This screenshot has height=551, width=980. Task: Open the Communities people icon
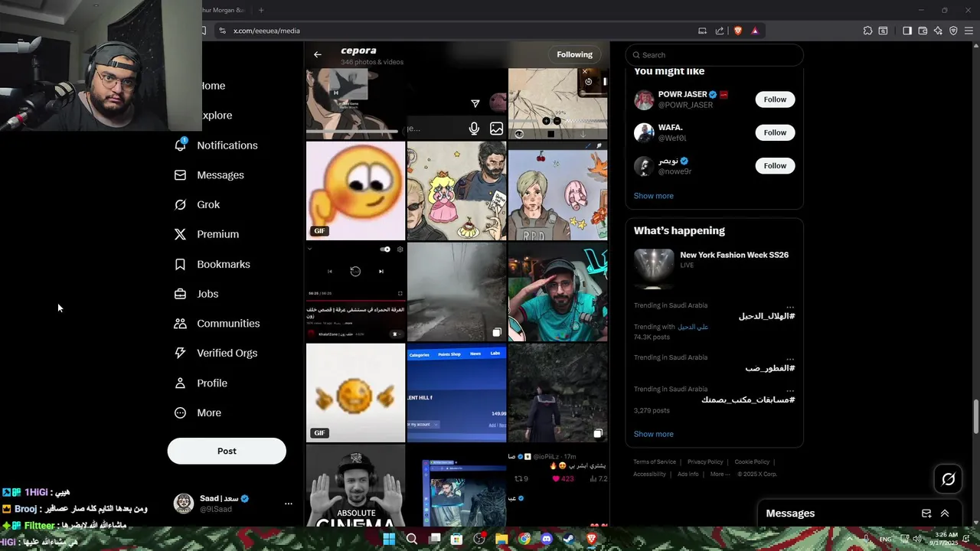click(180, 324)
